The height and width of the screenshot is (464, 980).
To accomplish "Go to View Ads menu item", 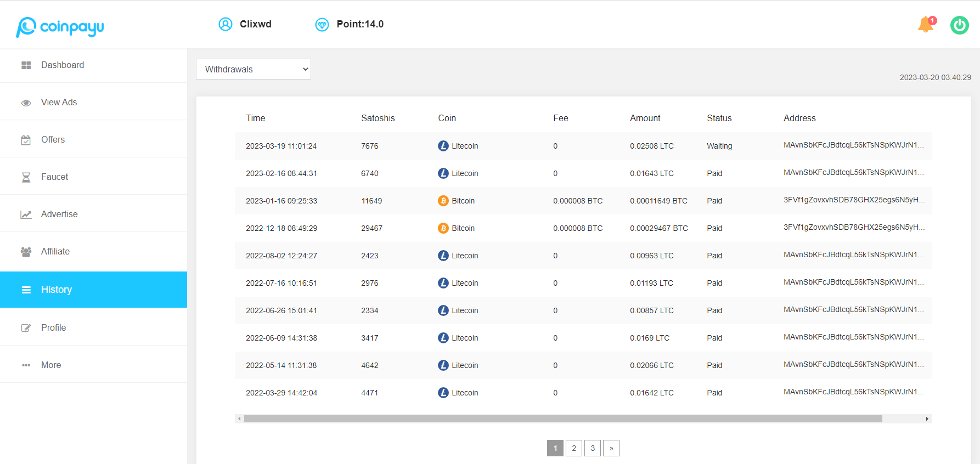I will (93, 103).
